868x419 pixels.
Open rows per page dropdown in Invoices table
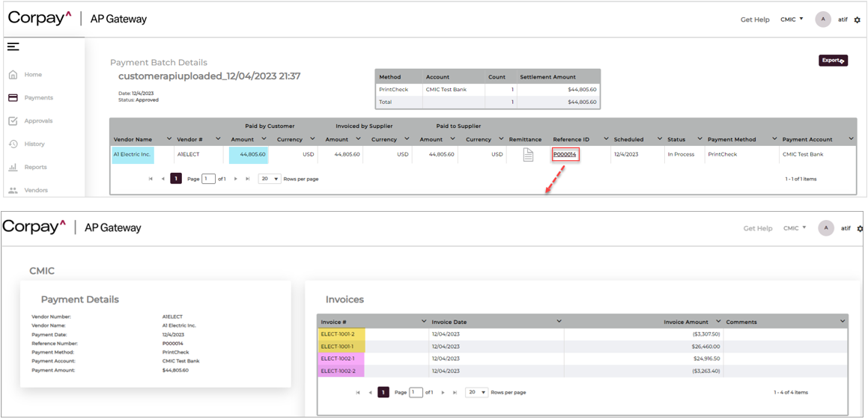(x=476, y=393)
